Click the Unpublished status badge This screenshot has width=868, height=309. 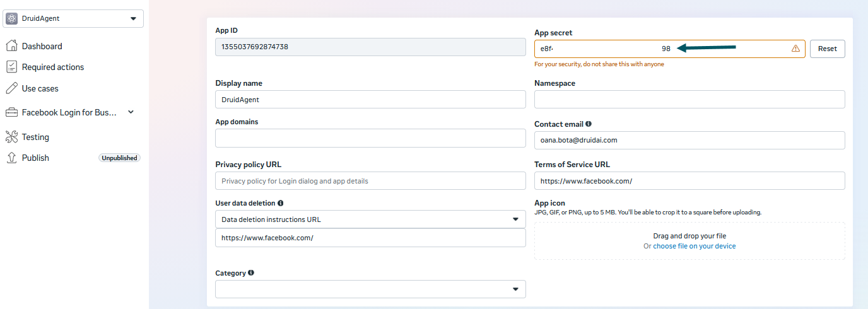119,158
